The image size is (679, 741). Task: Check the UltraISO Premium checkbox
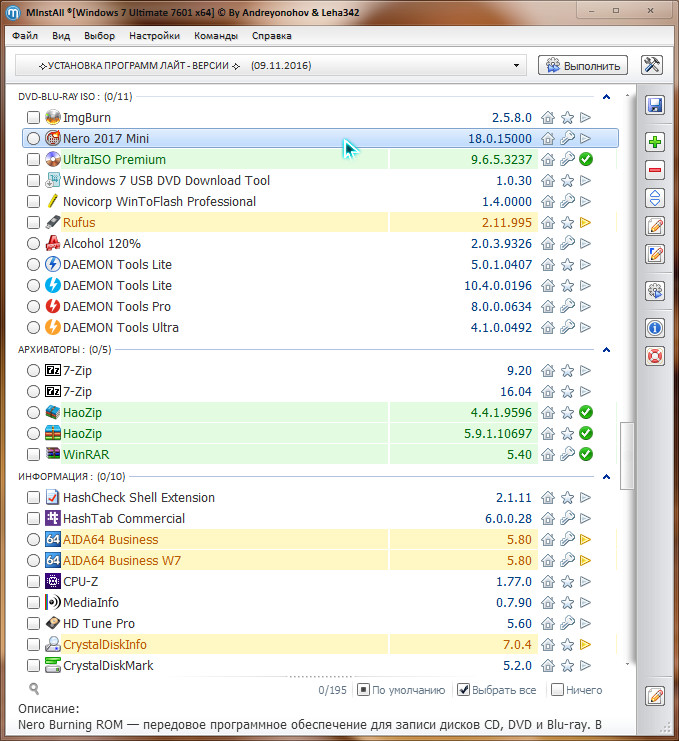[x=33, y=159]
